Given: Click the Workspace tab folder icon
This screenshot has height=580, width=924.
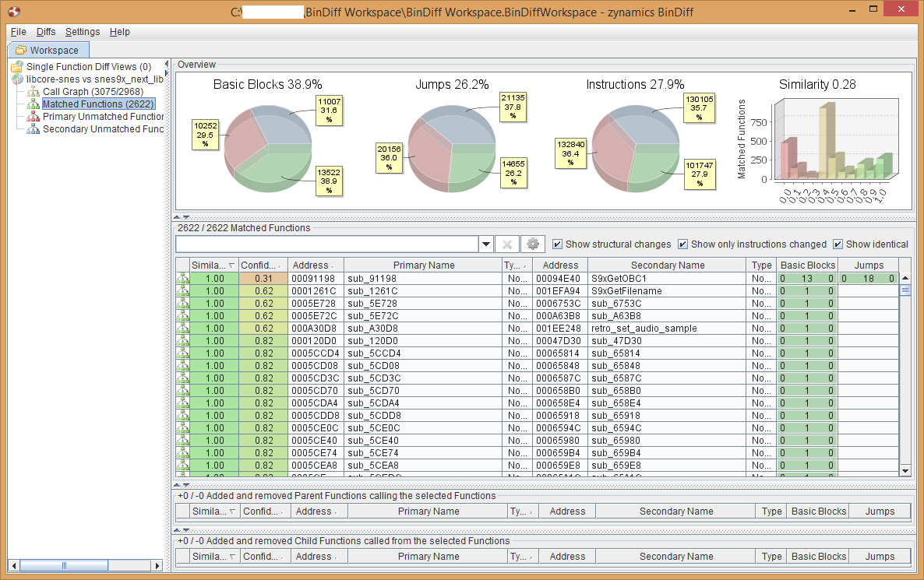Looking at the screenshot, I should 20,50.
